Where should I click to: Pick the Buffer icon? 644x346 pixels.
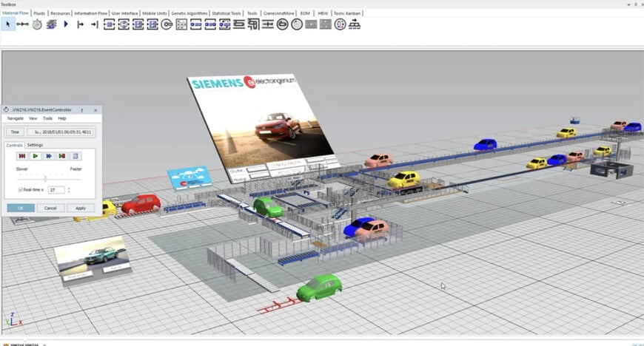210,24
